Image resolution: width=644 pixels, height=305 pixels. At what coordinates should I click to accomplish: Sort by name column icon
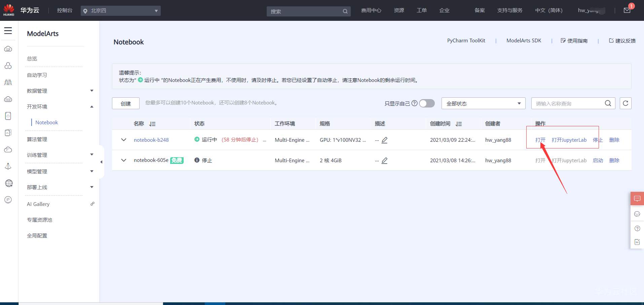coord(152,124)
